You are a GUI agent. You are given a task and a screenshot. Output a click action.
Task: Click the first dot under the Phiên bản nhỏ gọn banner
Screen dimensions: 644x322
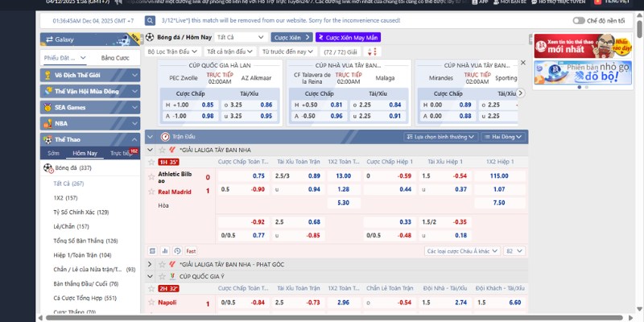click(x=580, y=87)
